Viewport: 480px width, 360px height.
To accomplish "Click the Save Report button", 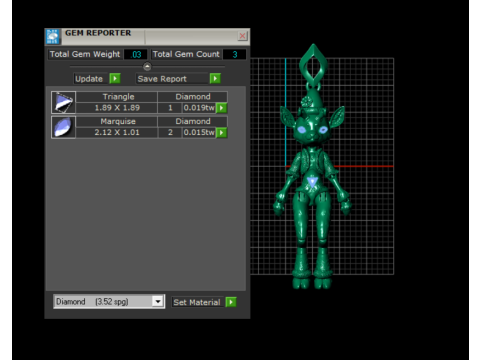I will 172,79.
